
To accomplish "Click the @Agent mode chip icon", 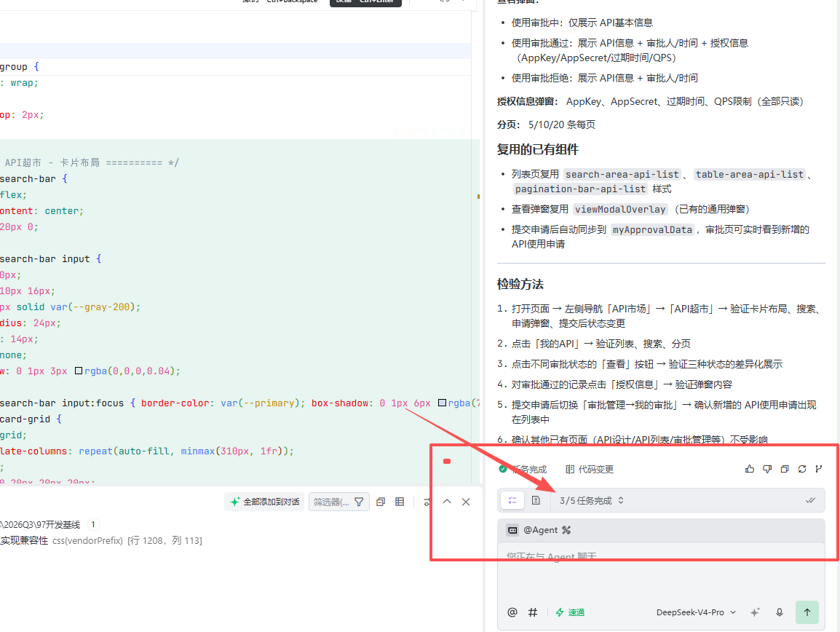I will [512, 530].
